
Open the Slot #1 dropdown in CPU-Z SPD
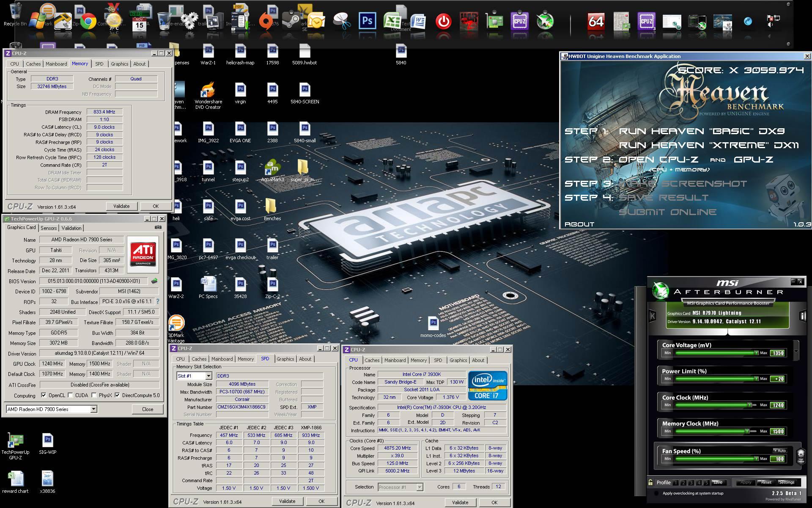[208, 376]
